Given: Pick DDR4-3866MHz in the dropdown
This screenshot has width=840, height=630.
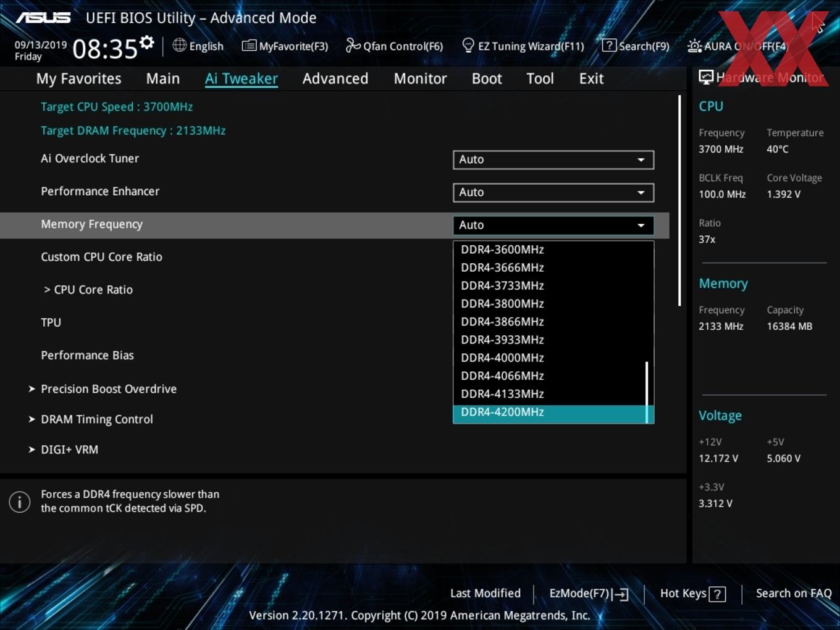Looking at the screenshot, I should 548,321.
